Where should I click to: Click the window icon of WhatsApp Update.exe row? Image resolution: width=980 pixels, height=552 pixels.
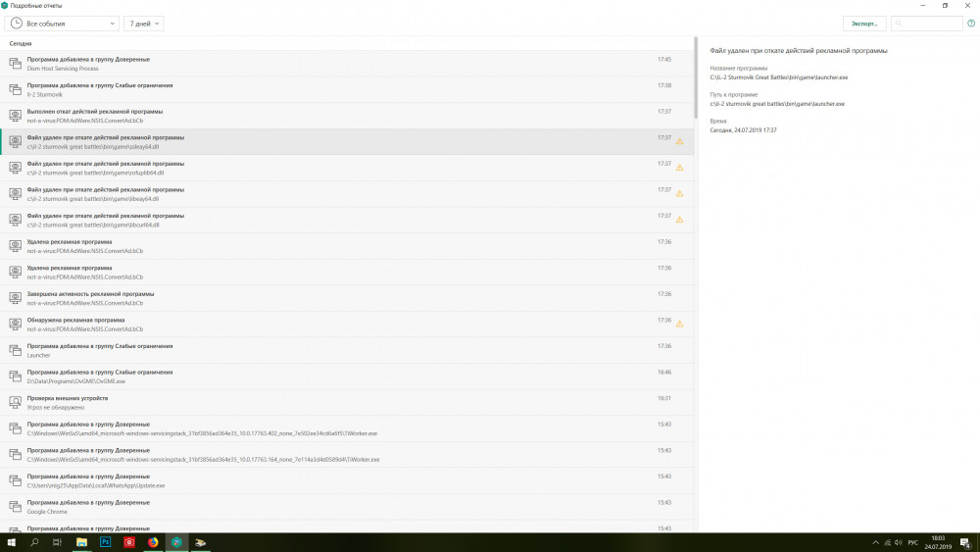tap(15, 480)
